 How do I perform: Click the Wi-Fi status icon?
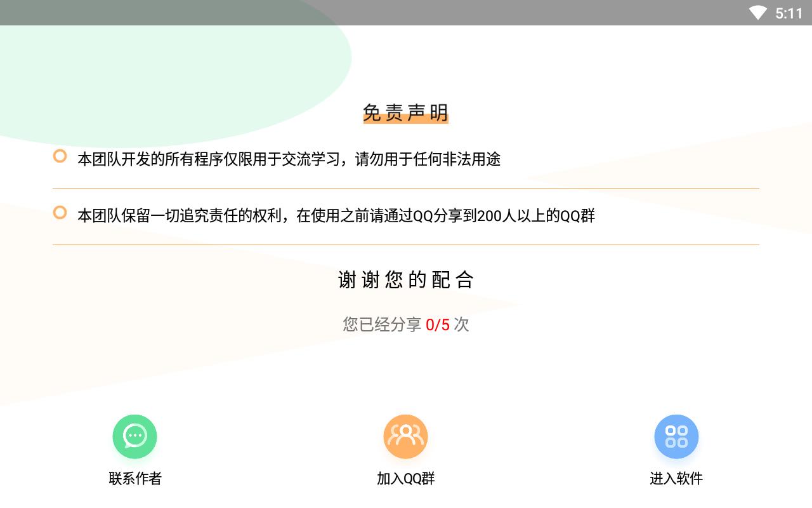point(757,13)
